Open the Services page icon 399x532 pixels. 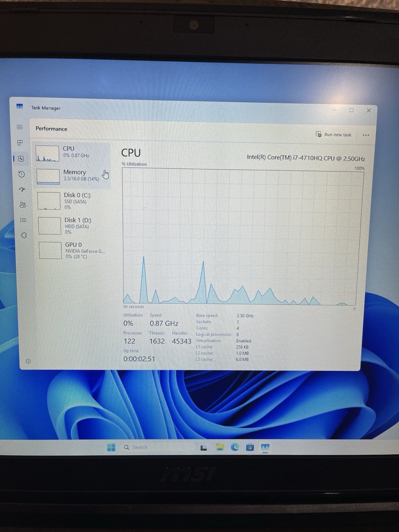(24, 235)
